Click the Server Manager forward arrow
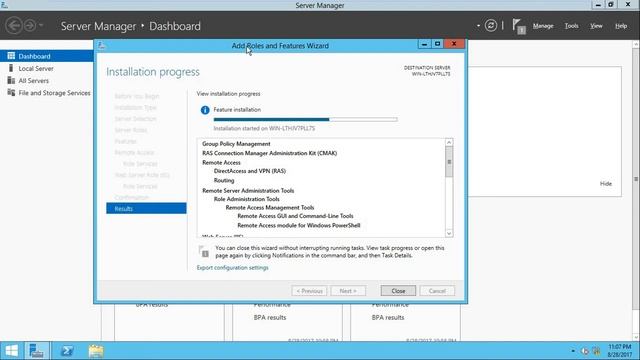This screenshot has height=360, width=640. (30, 26)
